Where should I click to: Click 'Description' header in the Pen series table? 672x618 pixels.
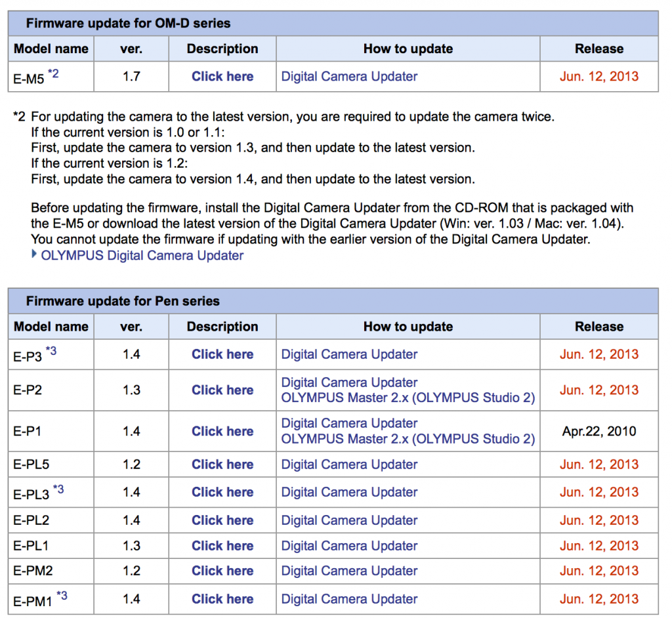(x=222, y=327)
